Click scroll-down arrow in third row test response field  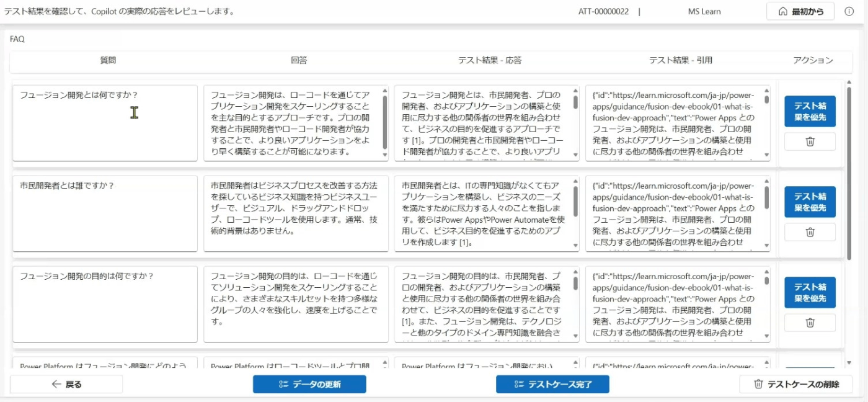(x=575, y=337)
